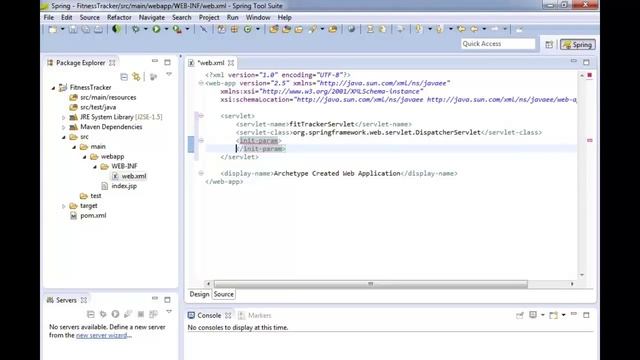Click the Start server icon in Servers view
The height and width of the screenshot is (360, 640).
[116, 314]
